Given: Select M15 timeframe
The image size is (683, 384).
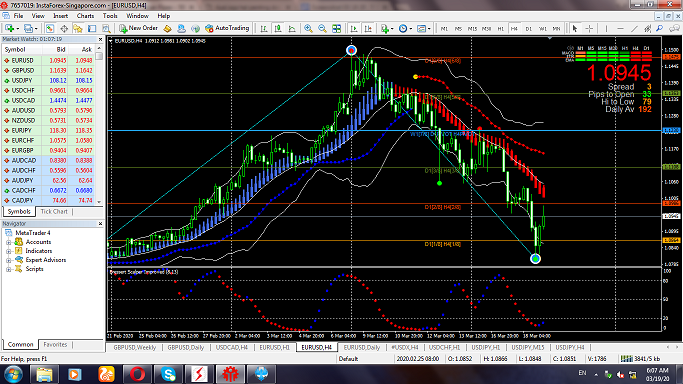Looking at the screenshot, I should tap(472, 28).
